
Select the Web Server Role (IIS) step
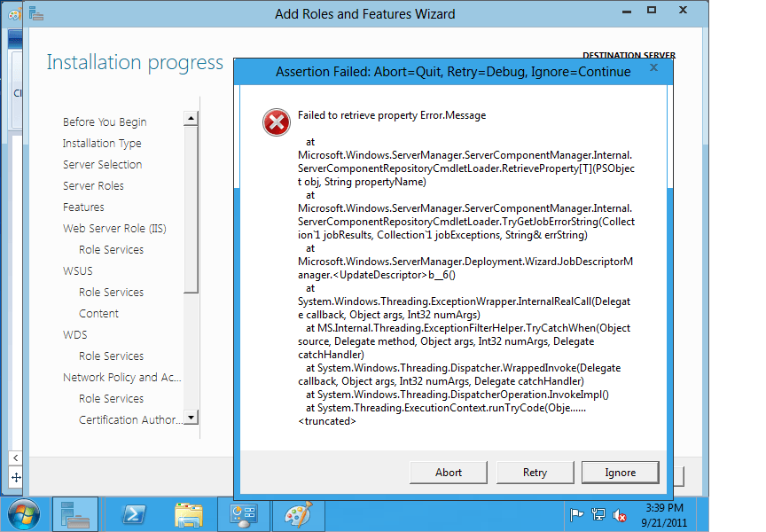(x=114, y=228)
